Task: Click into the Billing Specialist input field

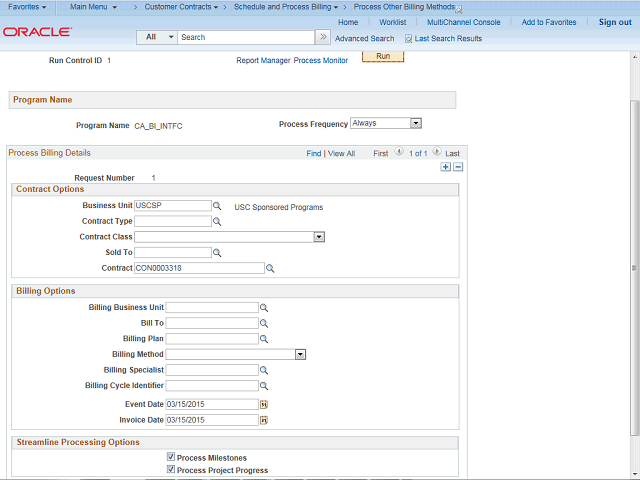Action: click(x=212, y=370)
